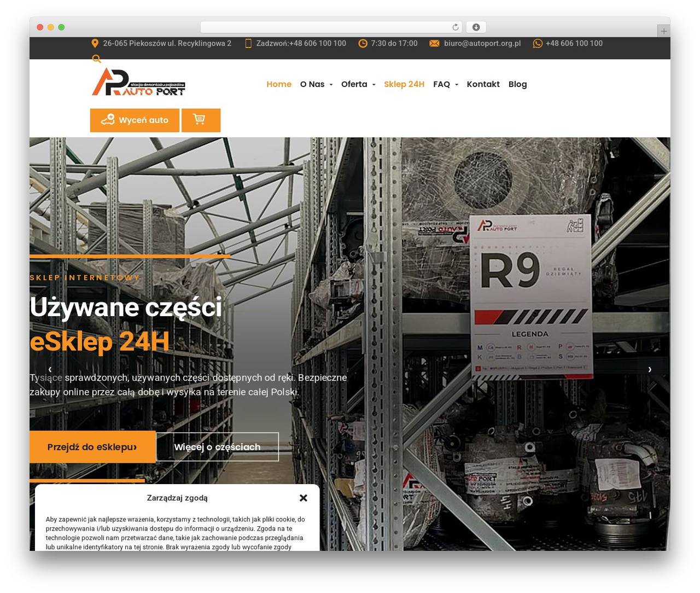Expand the Oferta dropdown arrow
The image size is (700, 593).
tap(374, 85)
